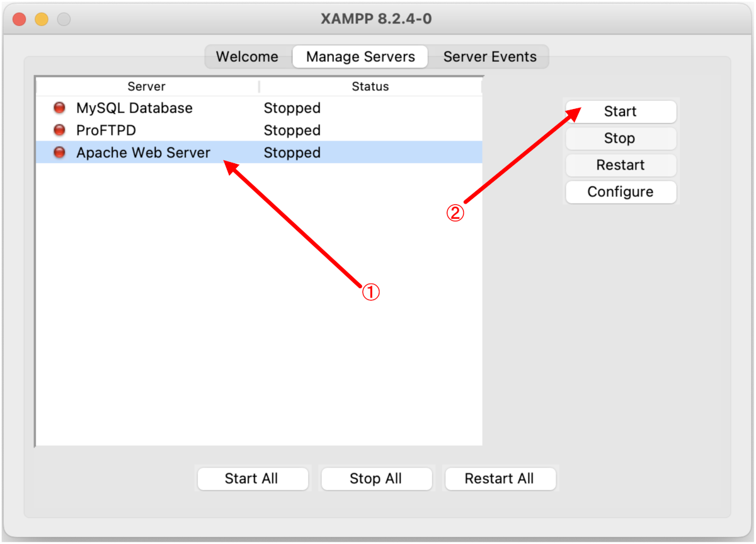Click Start All servers

tap(251, 478)
